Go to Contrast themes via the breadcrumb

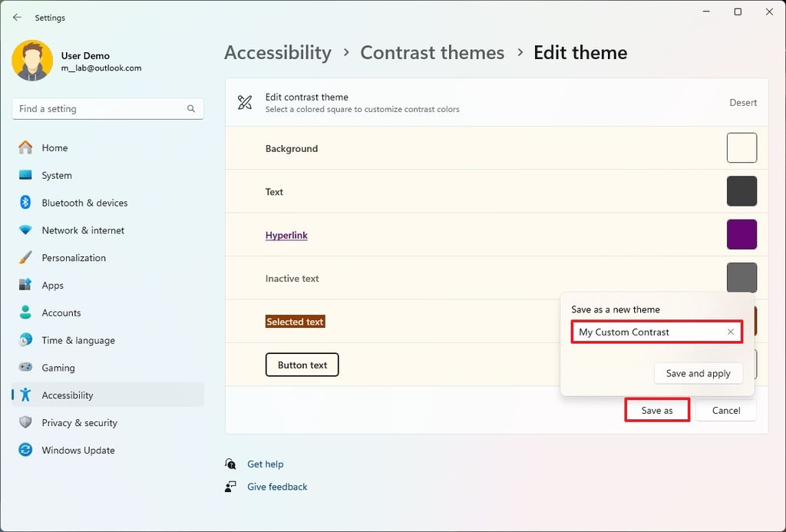tap(432, 52)
